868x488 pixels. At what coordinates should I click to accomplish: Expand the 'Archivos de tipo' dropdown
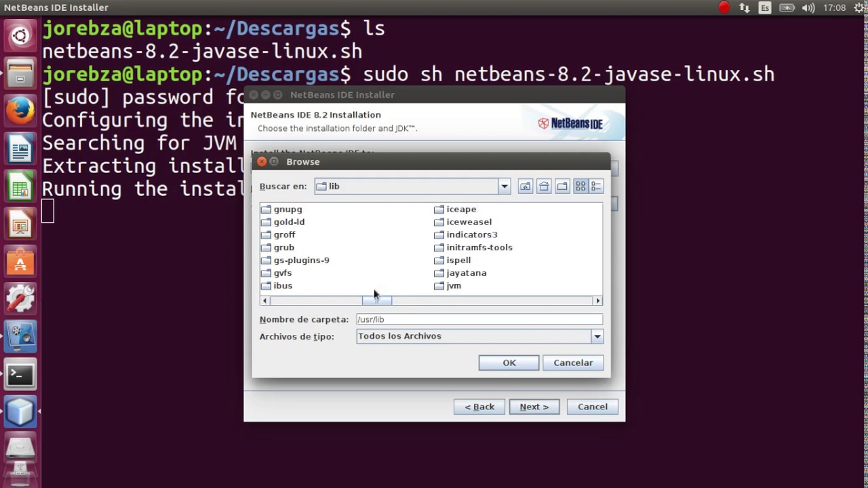click(597, 336)
